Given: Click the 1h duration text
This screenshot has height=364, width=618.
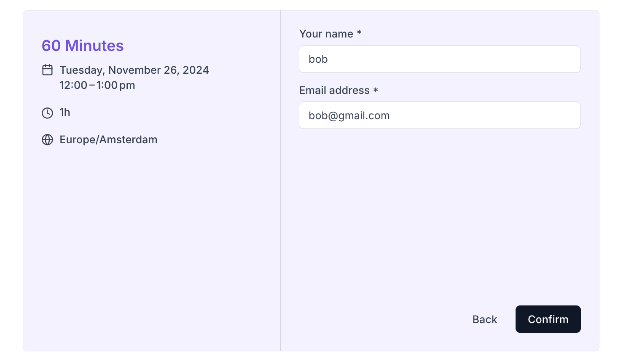Looking at the screenshot, I should (65, 112).
